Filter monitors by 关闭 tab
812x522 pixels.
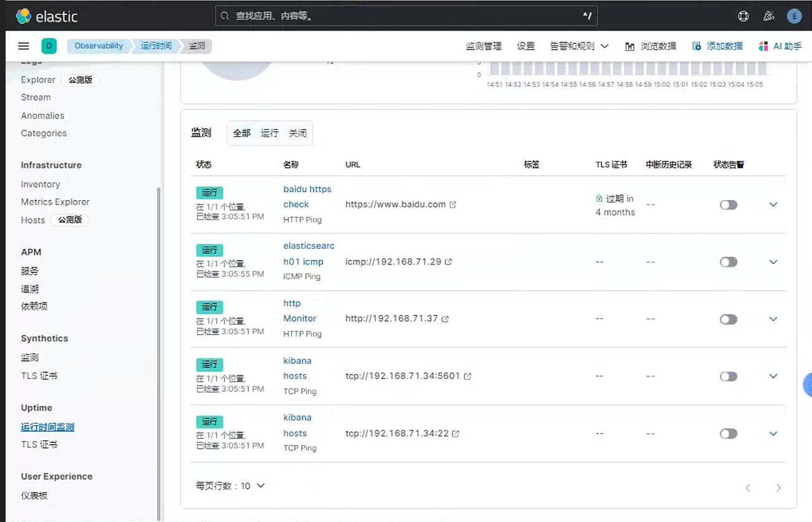pyautogui.click(x=298, y=133)
